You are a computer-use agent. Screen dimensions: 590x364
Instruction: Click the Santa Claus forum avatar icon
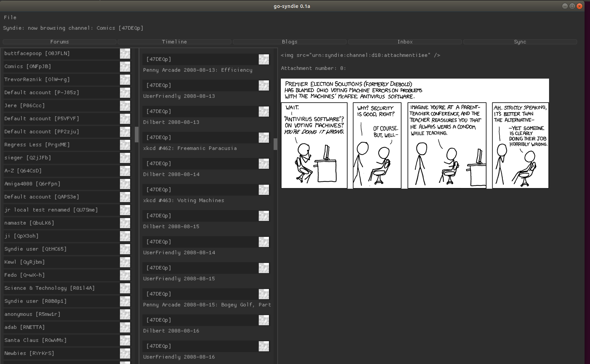pos(125,340)
